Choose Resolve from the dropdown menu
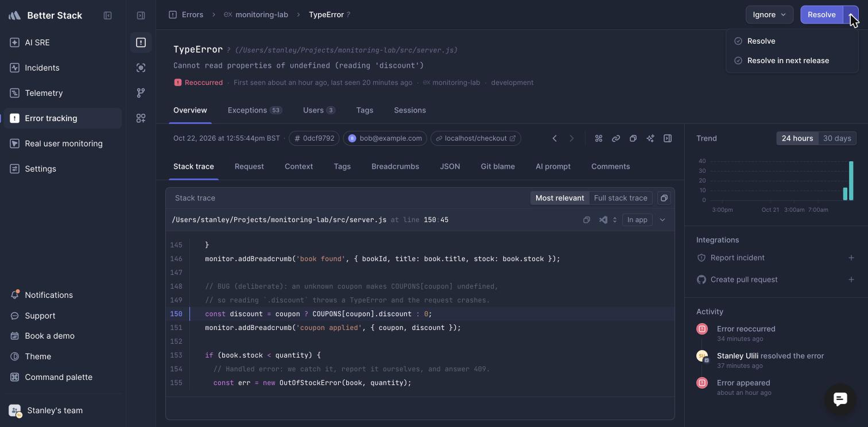This screenshot has width=868, height=427. (792, 41)
